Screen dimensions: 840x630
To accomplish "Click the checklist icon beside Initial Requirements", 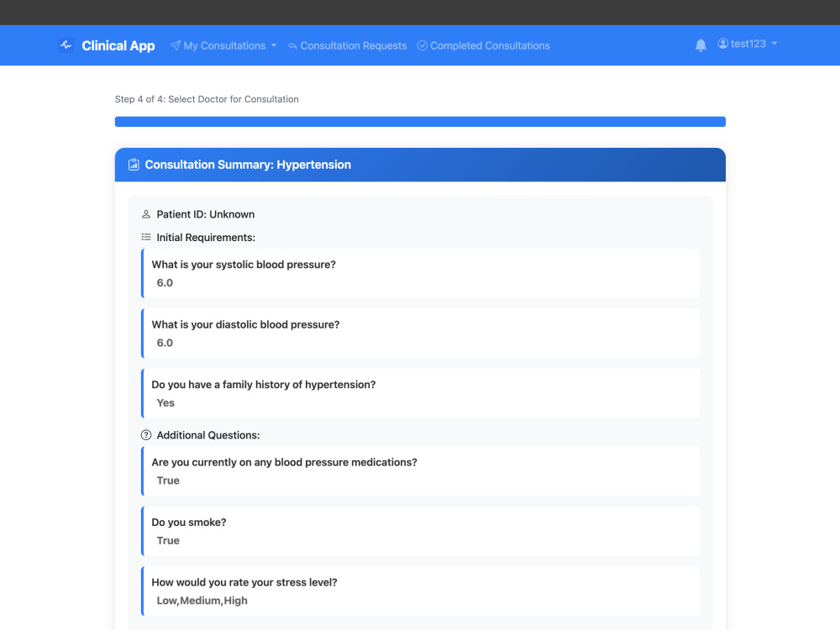I will coord(145,238).
